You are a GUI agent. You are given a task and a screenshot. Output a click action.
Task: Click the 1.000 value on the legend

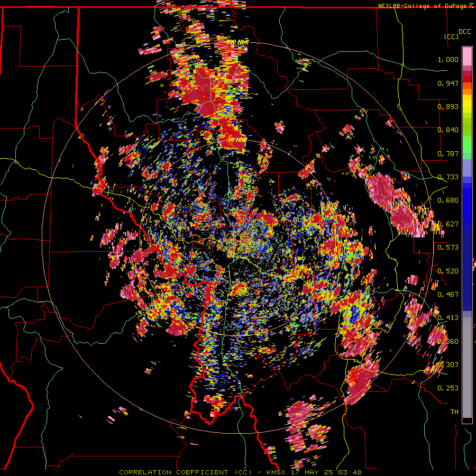(448, 59)
